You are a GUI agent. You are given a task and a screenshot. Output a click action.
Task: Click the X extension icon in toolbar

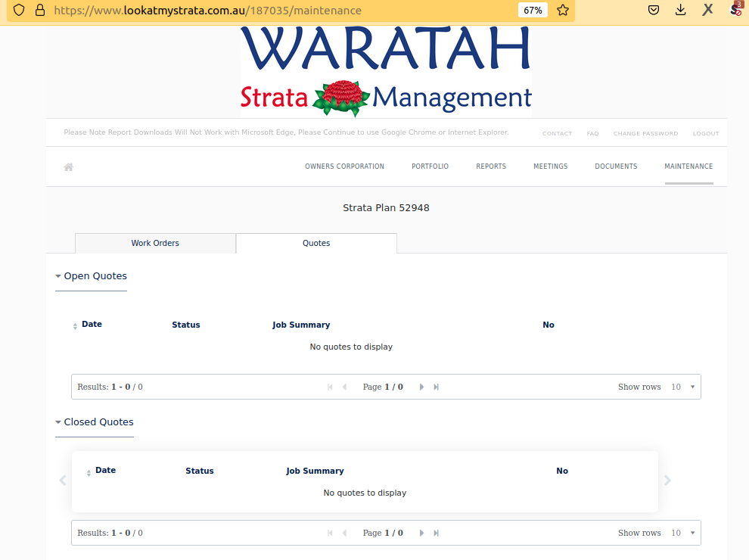tap(707, 10)
